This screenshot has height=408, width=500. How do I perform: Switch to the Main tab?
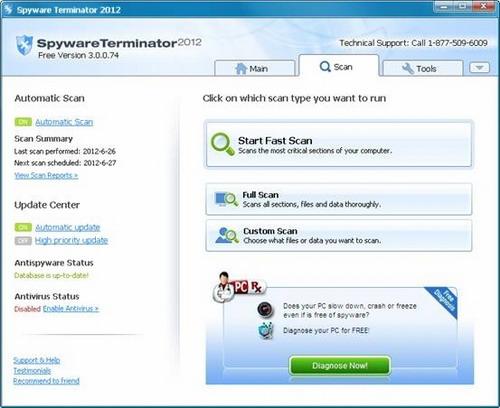pyautogui.click(x=255, y=68)
